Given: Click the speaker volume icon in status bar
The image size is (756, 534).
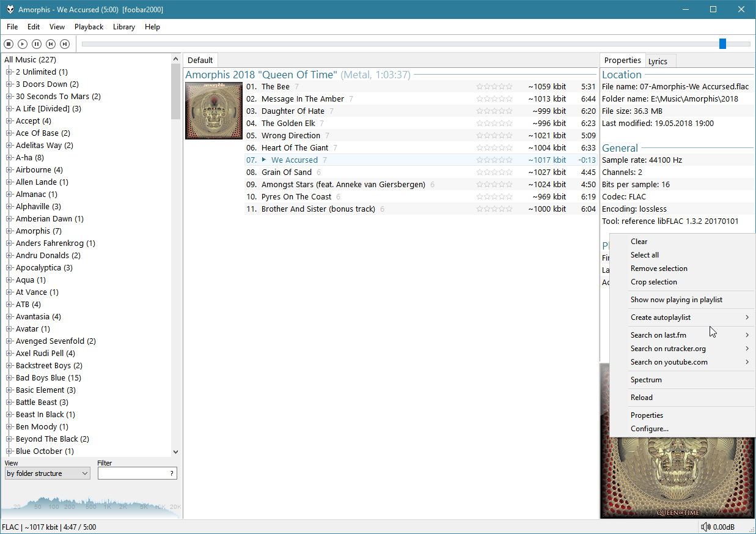Looking at the screenshot, I should tap(705, 527).
